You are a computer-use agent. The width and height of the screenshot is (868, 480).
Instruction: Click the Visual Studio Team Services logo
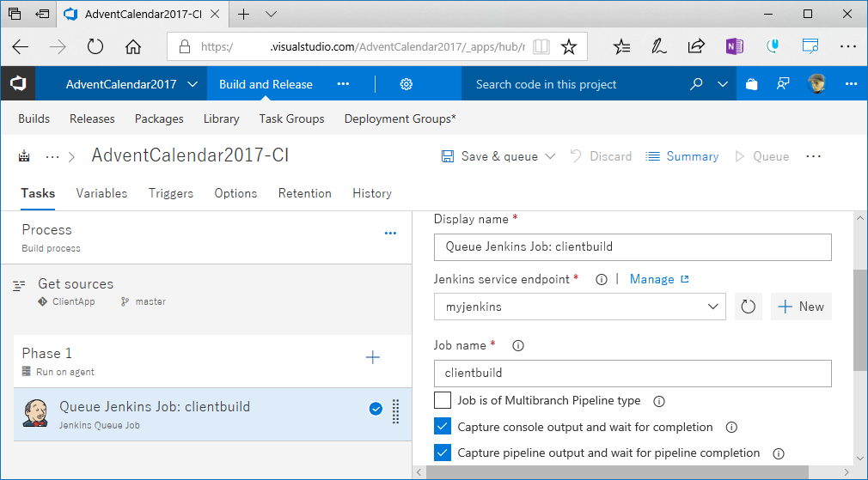pos(18,84)
